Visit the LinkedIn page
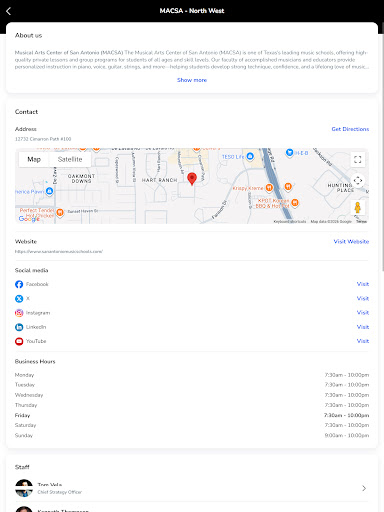This screenshot has height=512, width=384. pos(363,327)
